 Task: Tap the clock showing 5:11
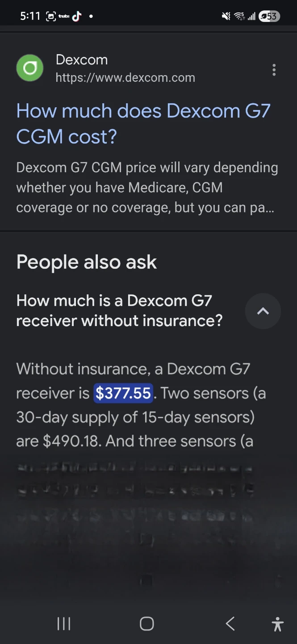pyautogui.click(x=30, y=16)
